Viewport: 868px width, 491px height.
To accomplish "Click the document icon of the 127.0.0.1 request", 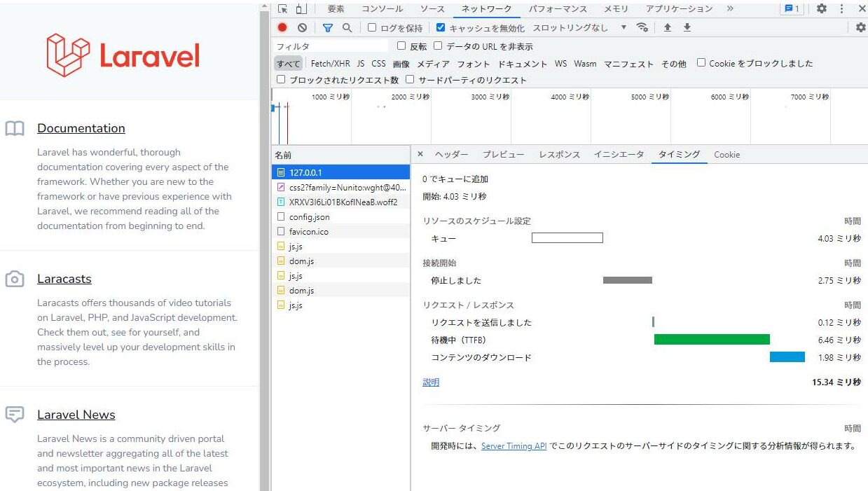I will (x=281, y=172).
